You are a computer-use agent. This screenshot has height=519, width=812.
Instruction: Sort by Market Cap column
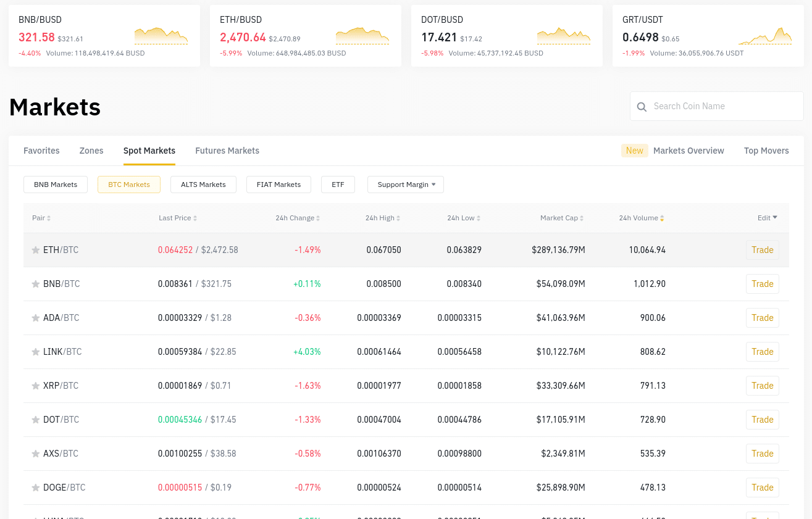tap(563, 218)
